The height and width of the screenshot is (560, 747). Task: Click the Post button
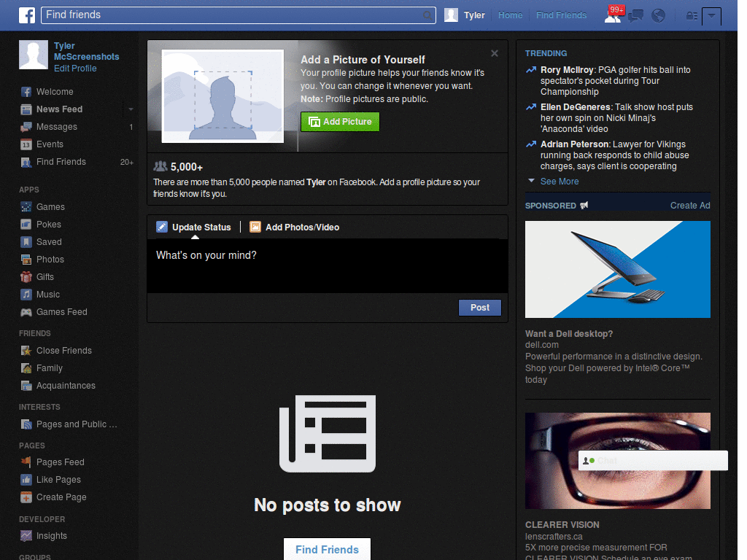click(x=480, y=308)
